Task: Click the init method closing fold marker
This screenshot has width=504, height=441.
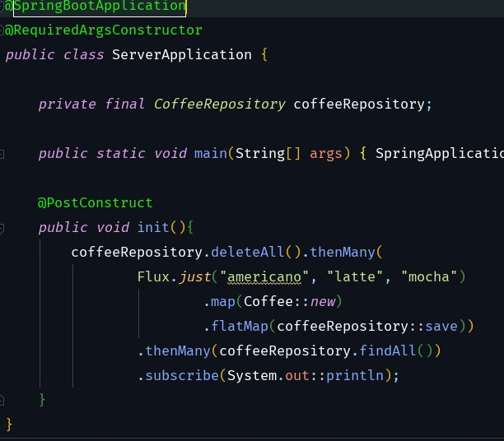Action: (x=2, y=400)
